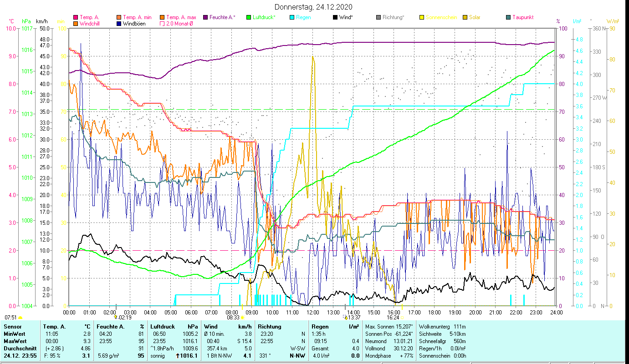Click the cyan Regen legend swatch
The width and height of the screenshot is (629, 364).
click(292, 17)
